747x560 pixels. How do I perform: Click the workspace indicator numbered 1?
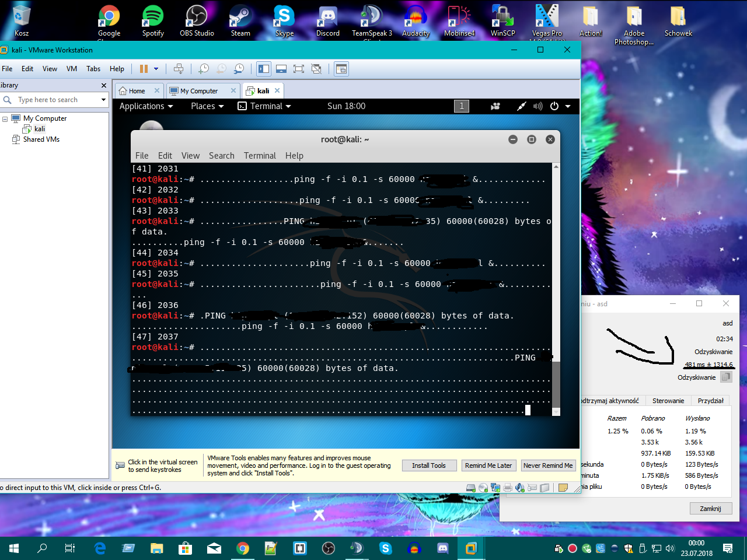click(462, 106)
